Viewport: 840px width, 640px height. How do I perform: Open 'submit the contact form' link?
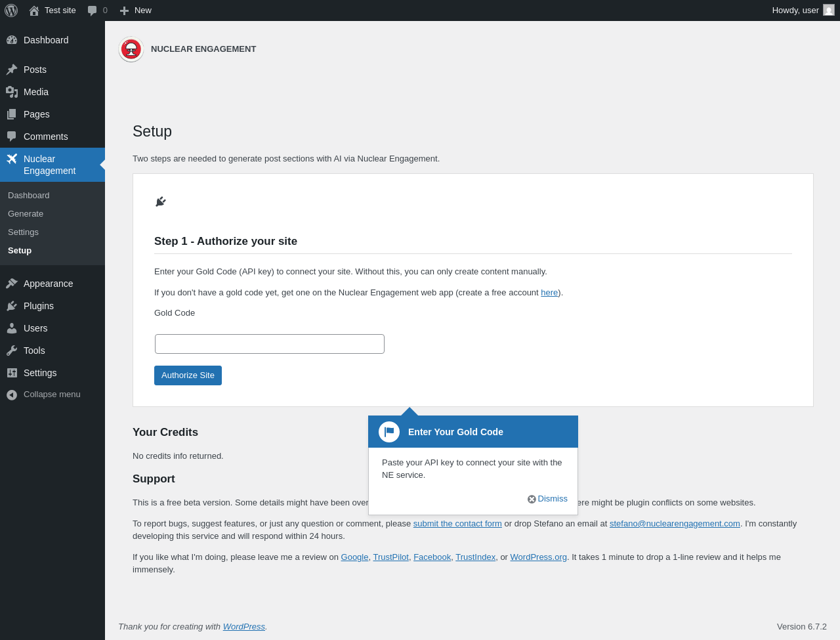pyautogui.click(x=457, y=524)
